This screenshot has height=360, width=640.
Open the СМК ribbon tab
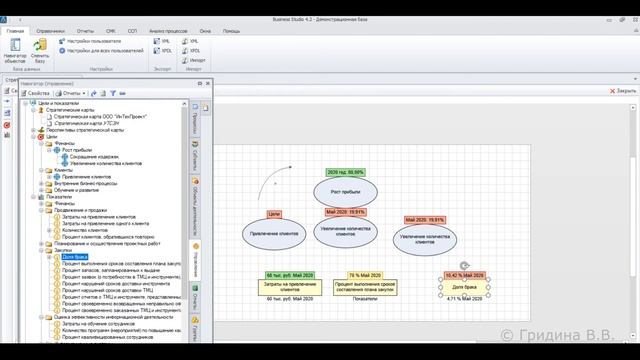pos(110,31)
